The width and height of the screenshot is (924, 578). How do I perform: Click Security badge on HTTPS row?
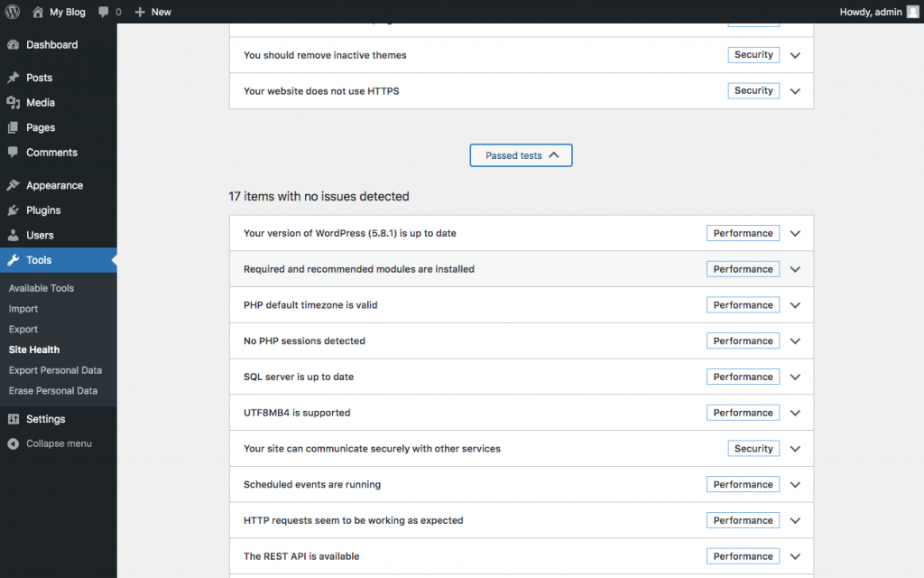(x=753, y=91)
